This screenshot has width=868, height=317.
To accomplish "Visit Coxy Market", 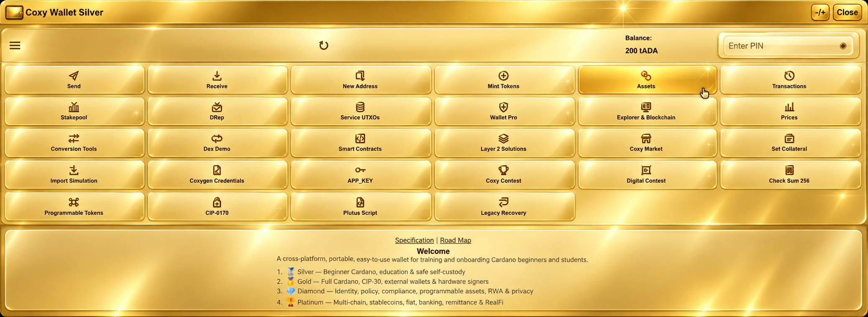I will [647, 143].
